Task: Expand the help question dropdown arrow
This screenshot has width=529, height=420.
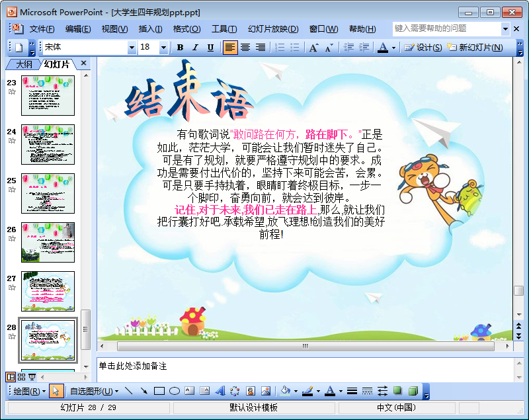Action: 505,29
